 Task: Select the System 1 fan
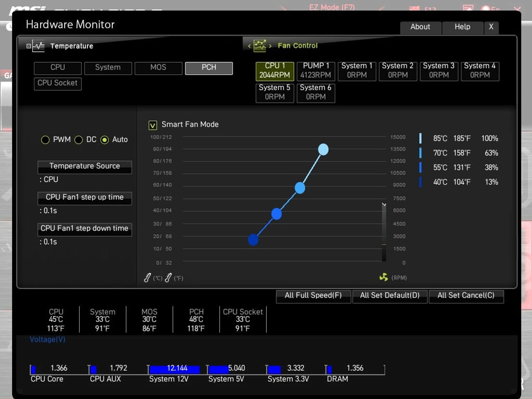[x=357, y=71]
